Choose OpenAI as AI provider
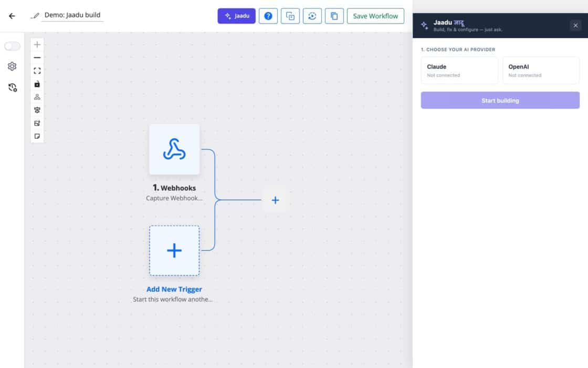The width and height of the screenshot is (588, 368). point(541,70)
